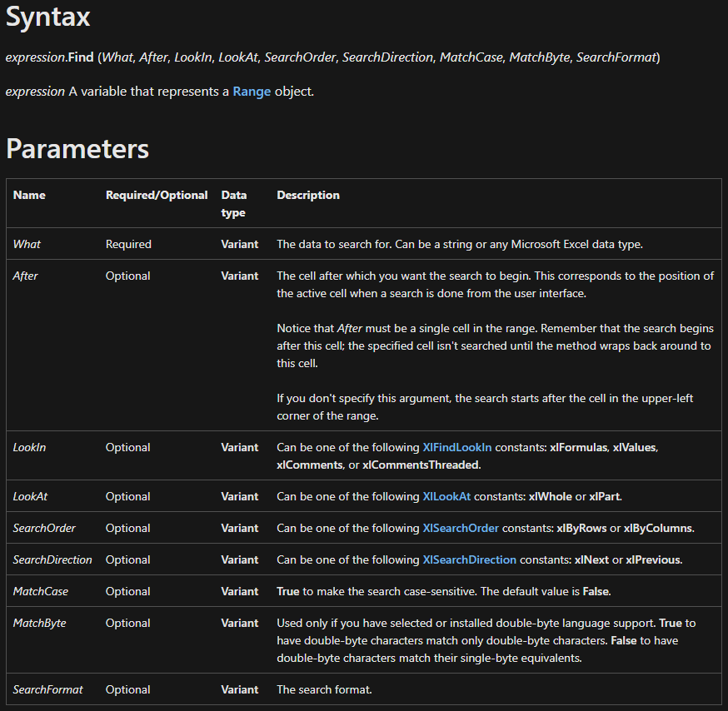Click the Required cell in What row

tap(128, 244)
